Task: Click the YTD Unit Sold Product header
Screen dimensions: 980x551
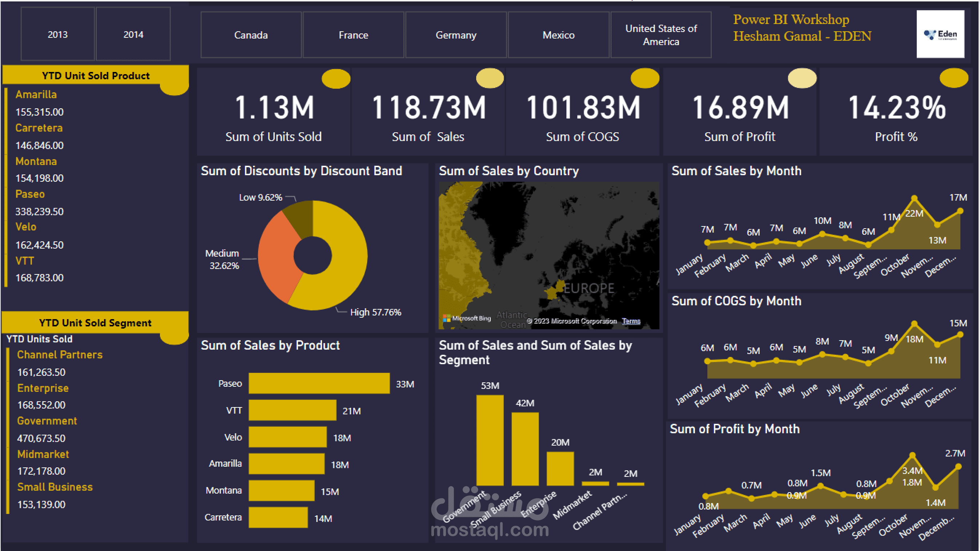Action: click(x=96, y=76)
